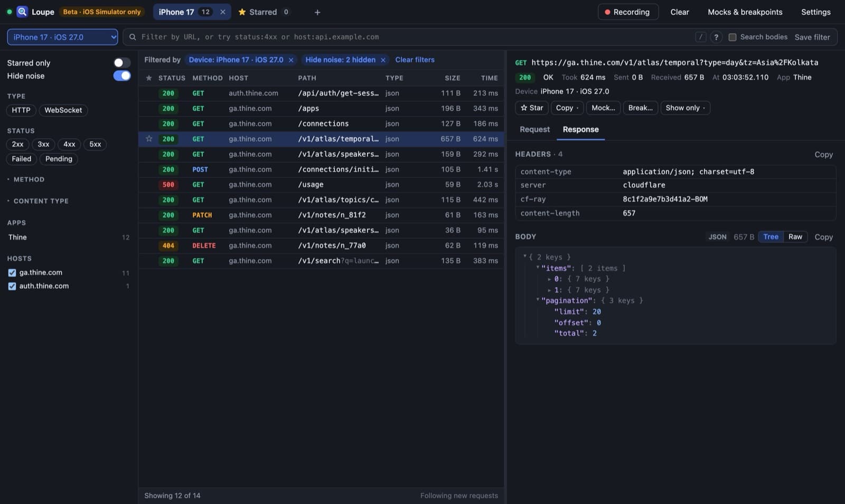Open the filter help question mark
Viewport: 845px width, 504px height.
click(716, 37)
